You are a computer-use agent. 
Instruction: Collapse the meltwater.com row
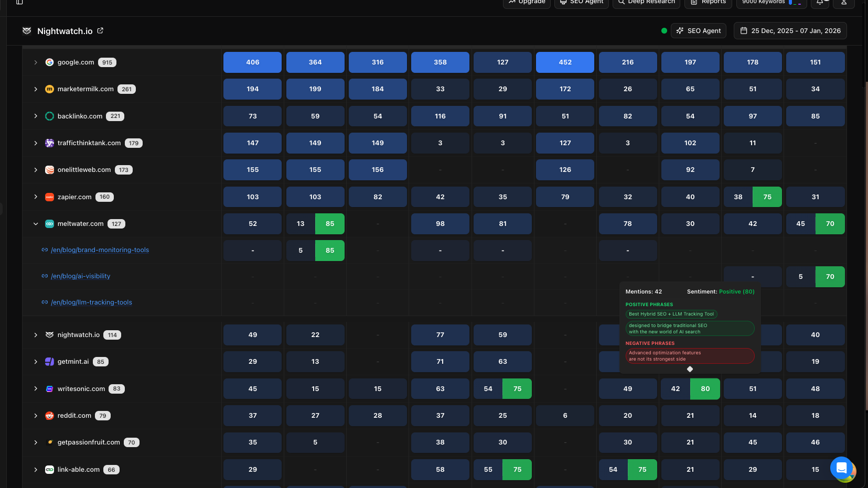[36, 224]
